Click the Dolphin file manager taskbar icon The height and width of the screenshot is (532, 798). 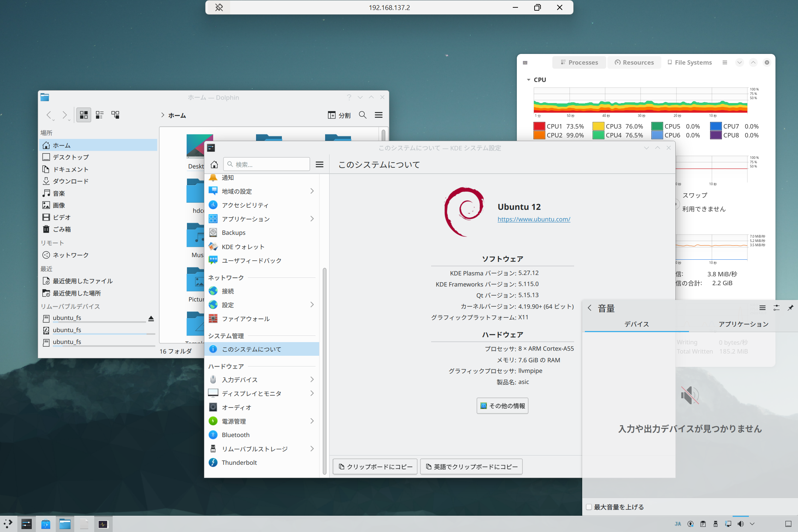pyautogui.click(x=65, y=524)
